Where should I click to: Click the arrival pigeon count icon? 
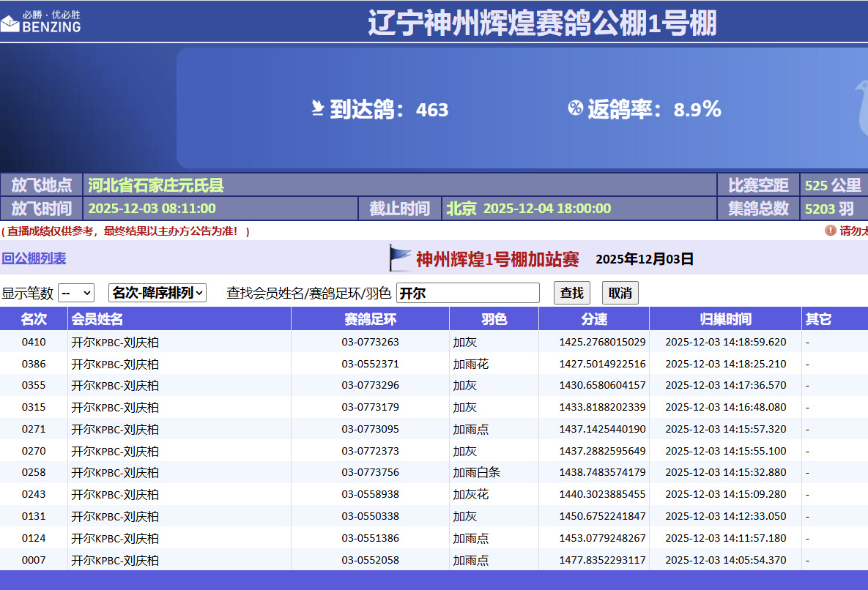tap(317, 110)
